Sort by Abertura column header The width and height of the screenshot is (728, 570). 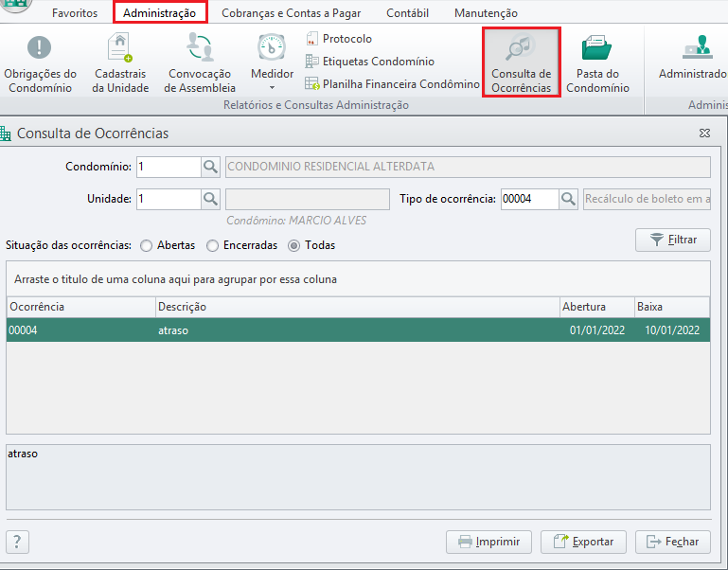(x=597, y=307)
